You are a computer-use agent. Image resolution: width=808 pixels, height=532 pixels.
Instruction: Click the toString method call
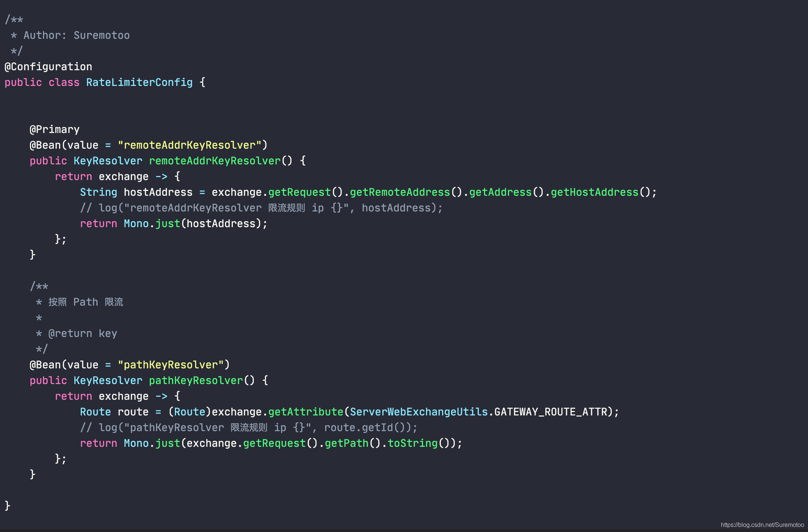pyautogui.click(x=412, y=443)
